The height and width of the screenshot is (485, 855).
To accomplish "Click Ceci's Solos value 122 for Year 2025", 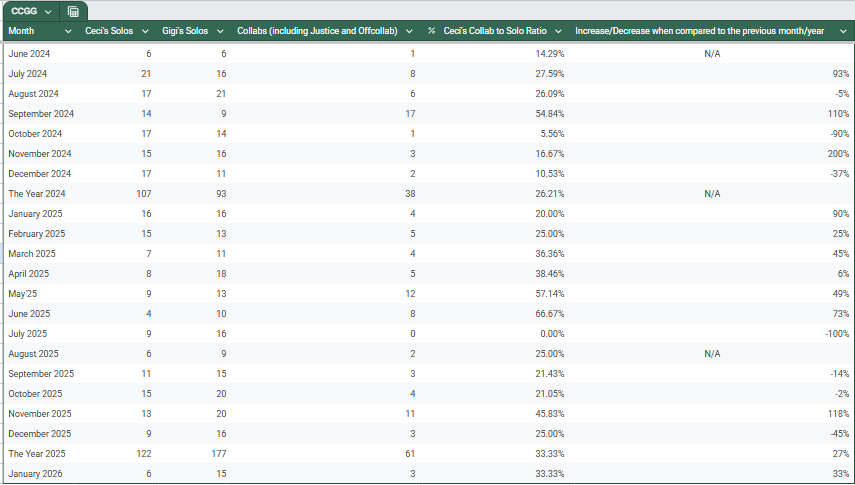I will coord(144,454).
